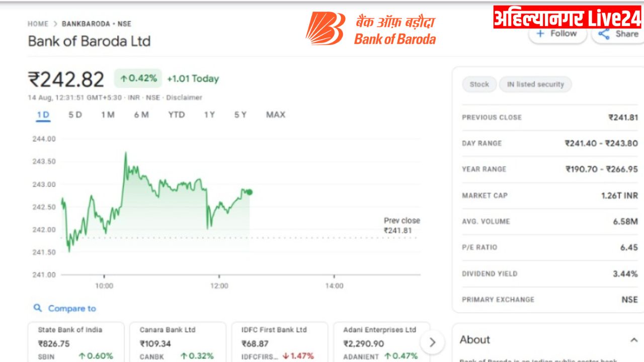Image resolution: width=644 pixels, height=362 pixels.
Task: Switch chart to 5D range
Action: coord(75,115)
